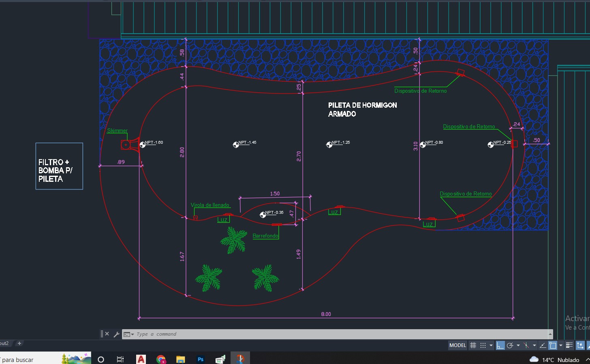Viewport: 590px width, 364px height.
Task: Click the command line customize wrench icon
Action: (116, 334)
